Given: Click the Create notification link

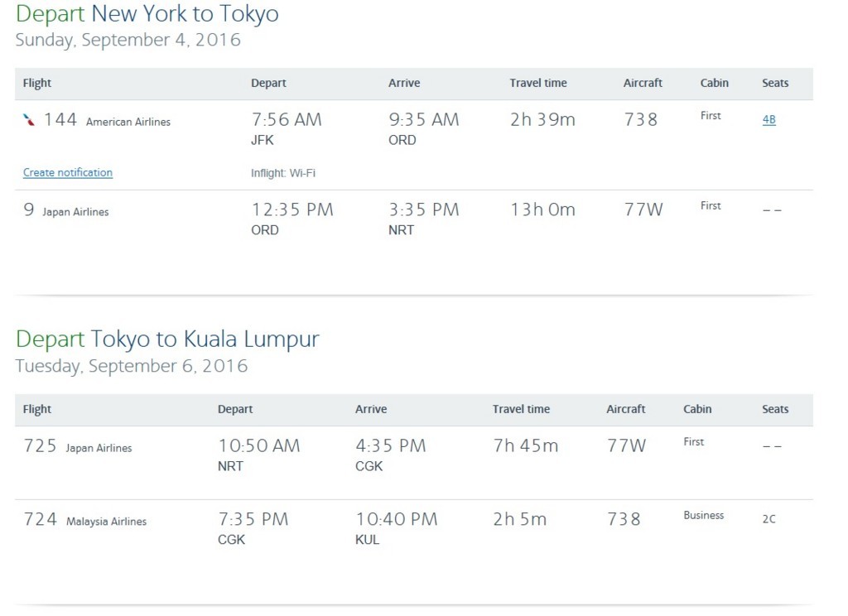Looking at the screenshot, I should pyautogui.click(x=68, y=173).
